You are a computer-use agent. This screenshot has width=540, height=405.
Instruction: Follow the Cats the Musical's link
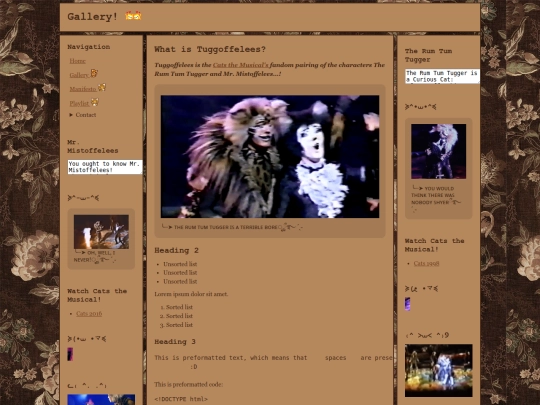point(241,65)
